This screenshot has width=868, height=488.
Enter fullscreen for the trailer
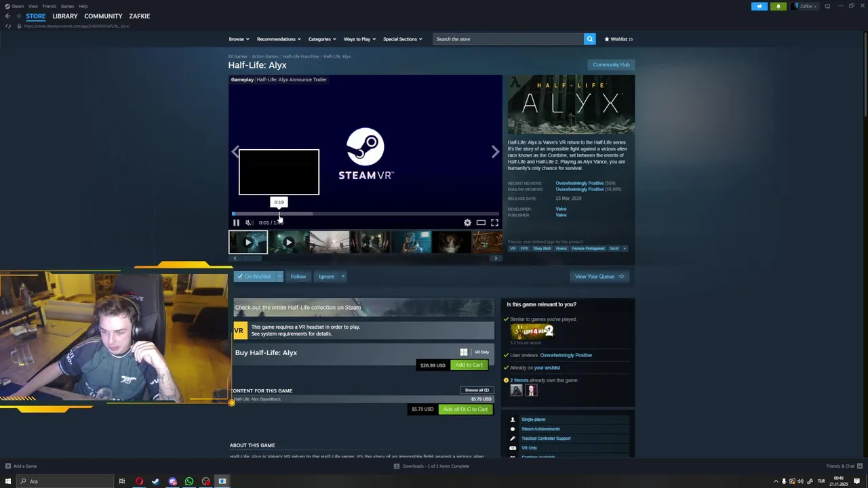(494, 222)
